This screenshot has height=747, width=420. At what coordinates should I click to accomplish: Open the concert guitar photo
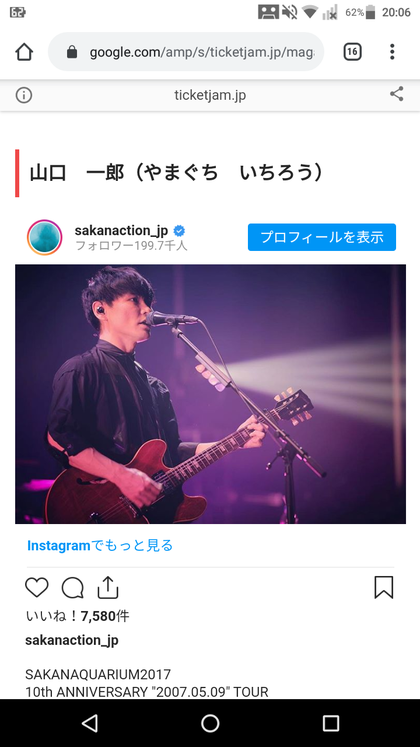[x=210, y=394]
